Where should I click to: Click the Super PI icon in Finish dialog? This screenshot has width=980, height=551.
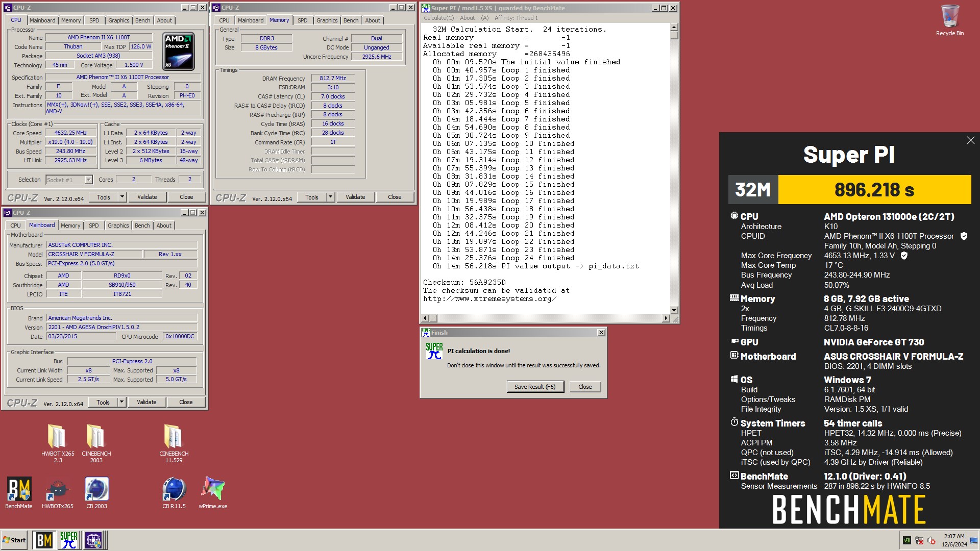(x=434, y=351)
